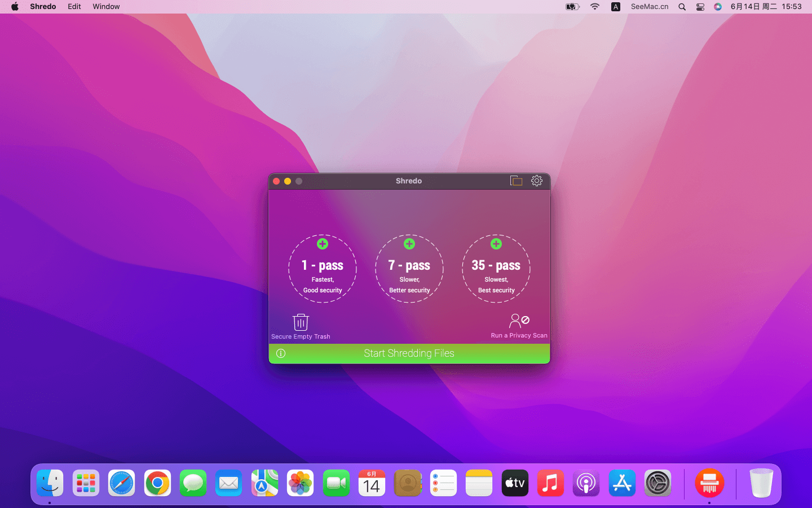Open Finder from the Dock
The height and width of the screenshot is (508, 812).
click(50, 483)
